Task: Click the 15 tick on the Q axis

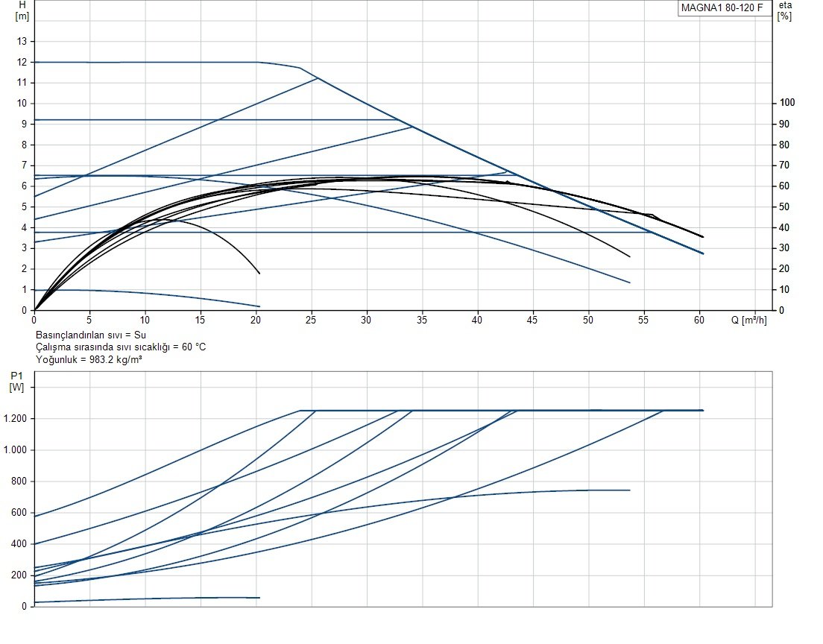Action: tap(200, 320)
